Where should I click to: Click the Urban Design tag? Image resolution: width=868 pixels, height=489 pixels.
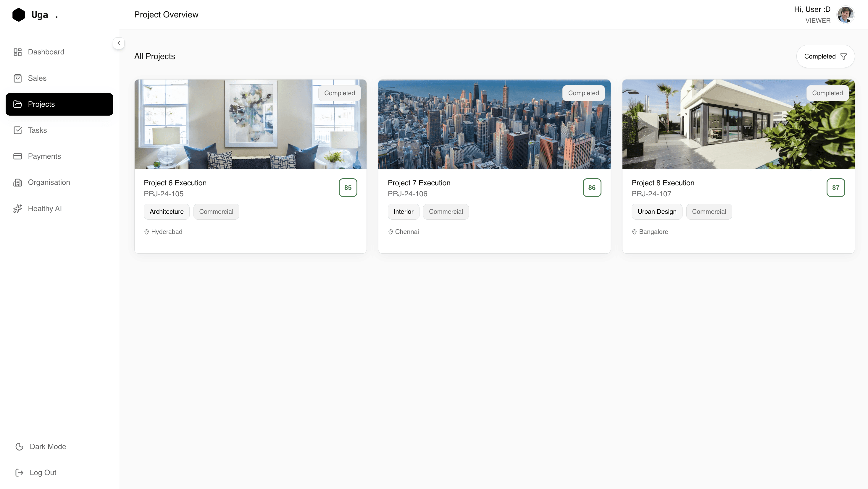tap(656, 211)
